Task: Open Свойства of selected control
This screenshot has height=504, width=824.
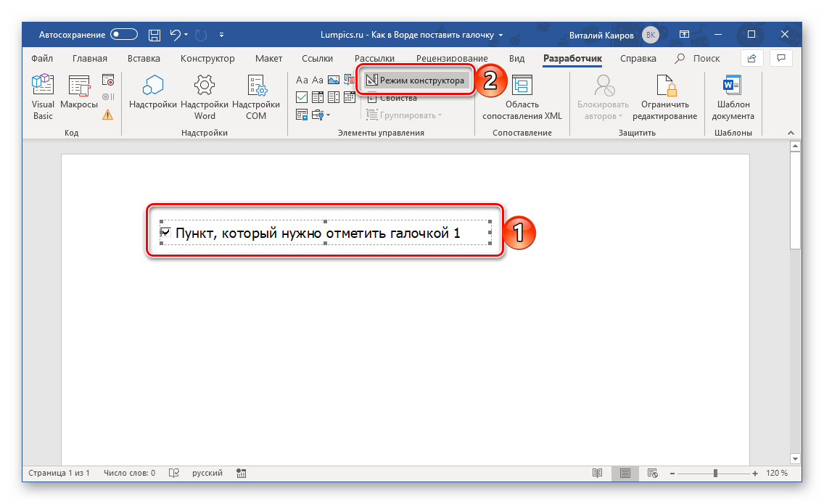Action: 392,99
